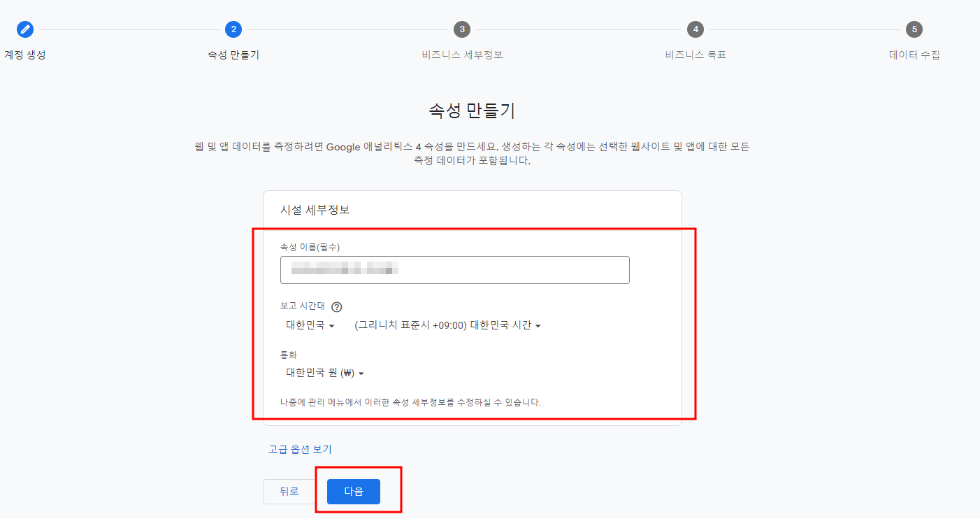Image resolution: width=980 pixels, height=519 pixels.
Task: Select the 속성 만들기 step label
Action: (x=233, y=55)
